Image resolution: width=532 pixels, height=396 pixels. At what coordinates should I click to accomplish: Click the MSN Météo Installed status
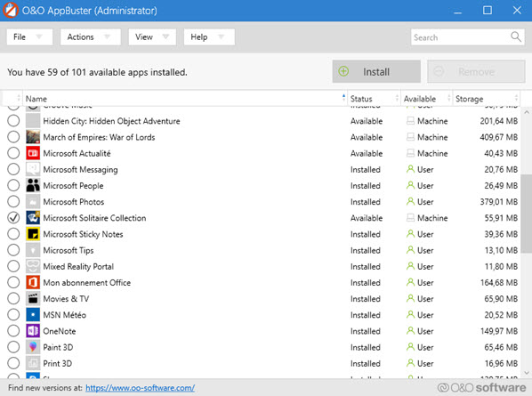[366, 315]
